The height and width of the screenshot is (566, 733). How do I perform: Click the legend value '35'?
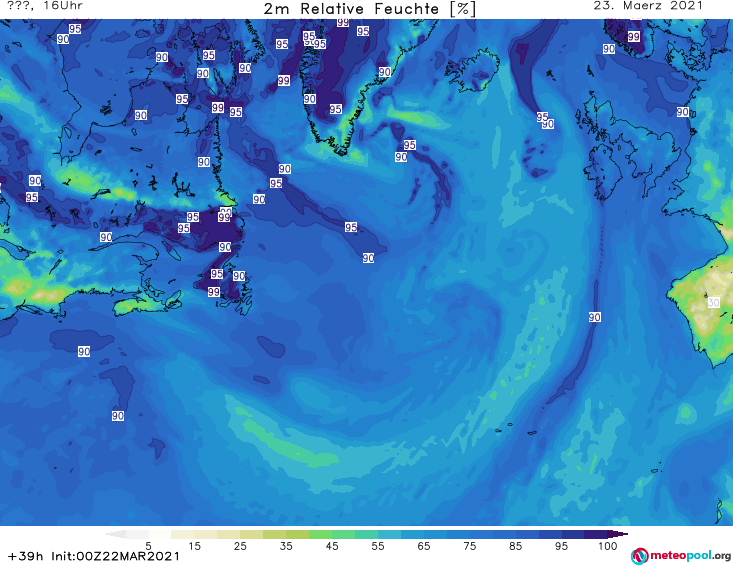(286, 545)
